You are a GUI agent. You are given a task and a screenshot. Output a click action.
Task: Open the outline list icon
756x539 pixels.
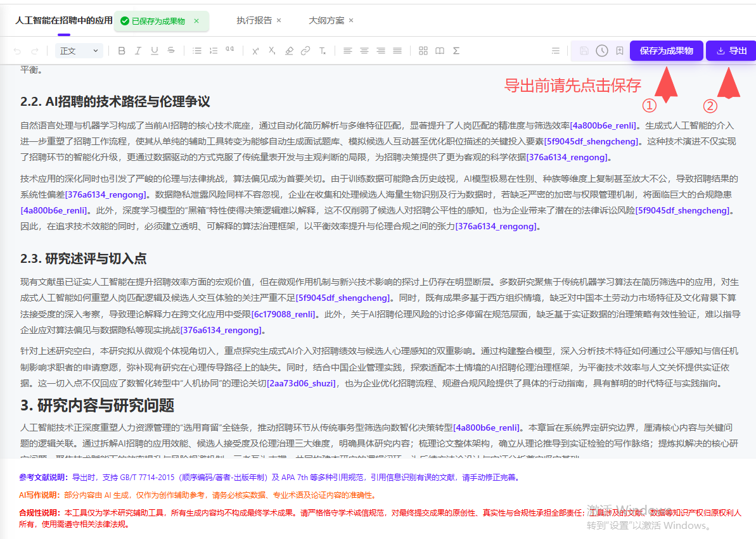pyautogui.click(x=555, y=51)
